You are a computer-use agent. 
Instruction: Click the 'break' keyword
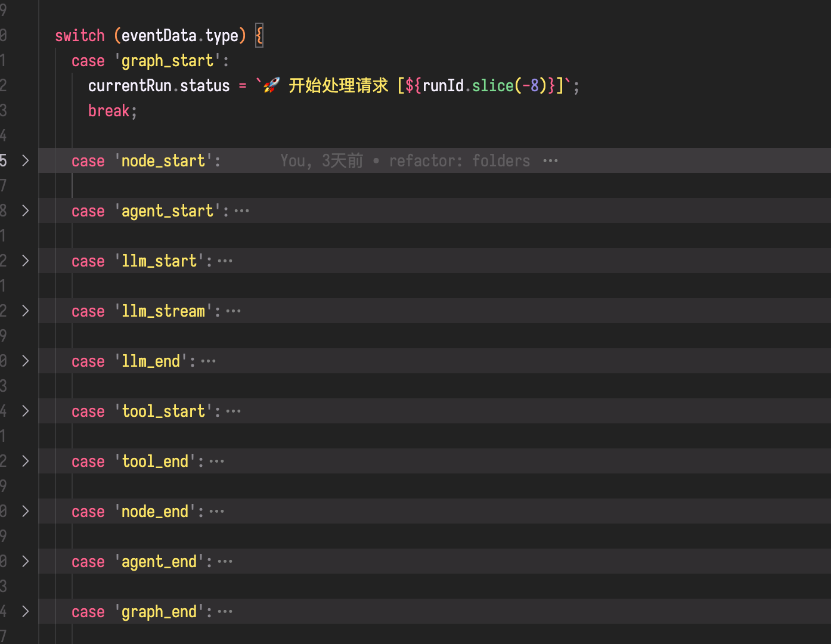109,111
